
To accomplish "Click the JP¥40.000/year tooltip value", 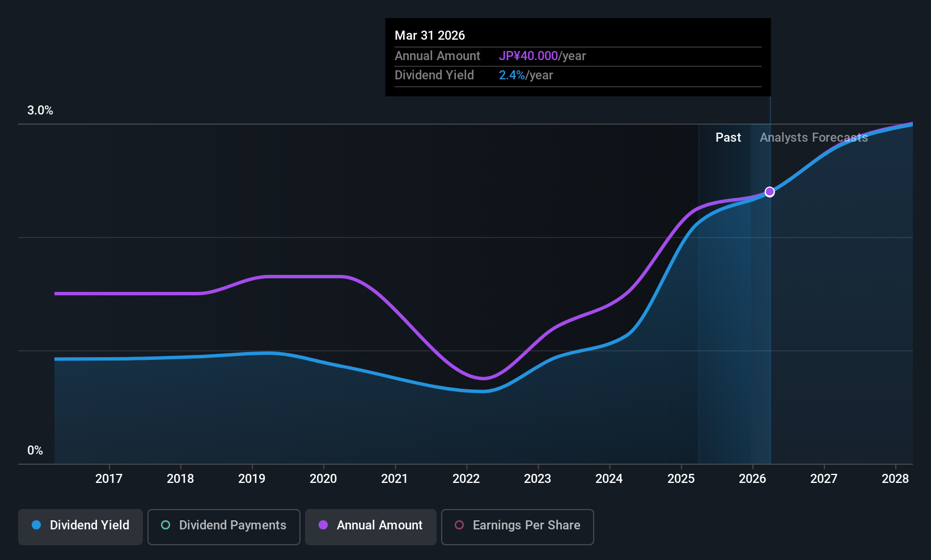I will click(x=542, y=56).
